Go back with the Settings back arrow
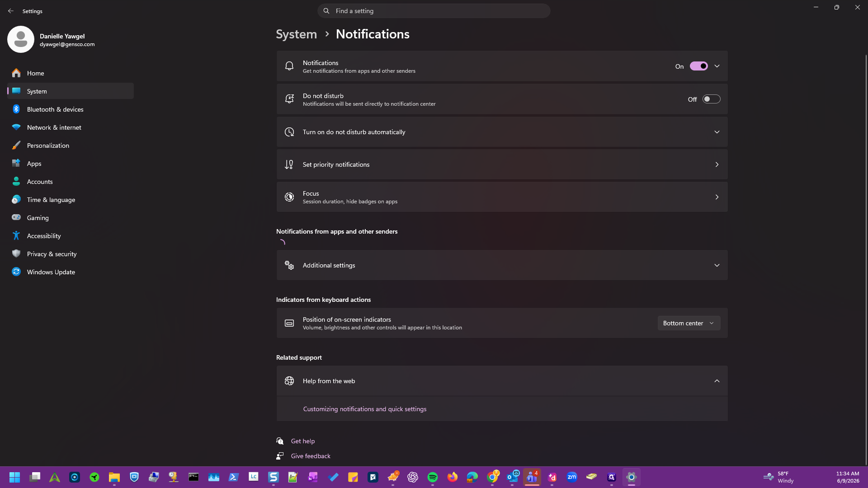 click(11, 11)
